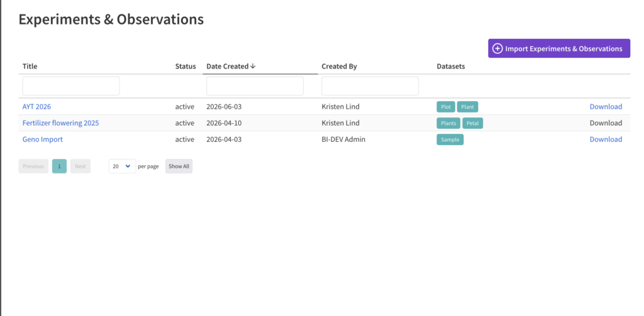644x316 pixels.
Task: Click the Show All button
Action: [179, 166]
